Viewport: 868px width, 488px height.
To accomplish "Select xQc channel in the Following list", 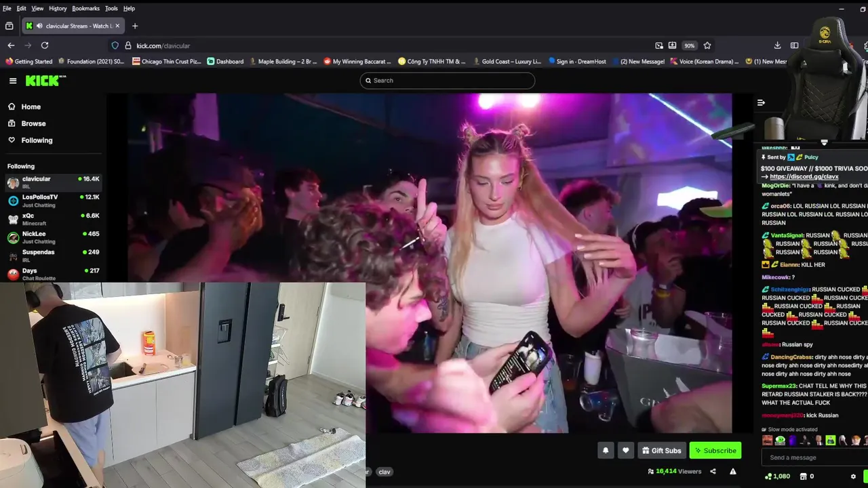I will tap(53, 219).
